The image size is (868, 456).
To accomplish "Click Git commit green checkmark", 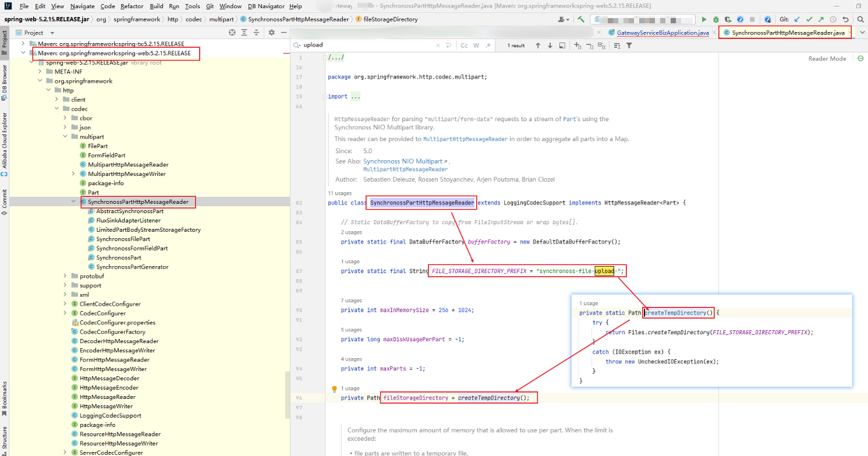I will pos(809,19).
